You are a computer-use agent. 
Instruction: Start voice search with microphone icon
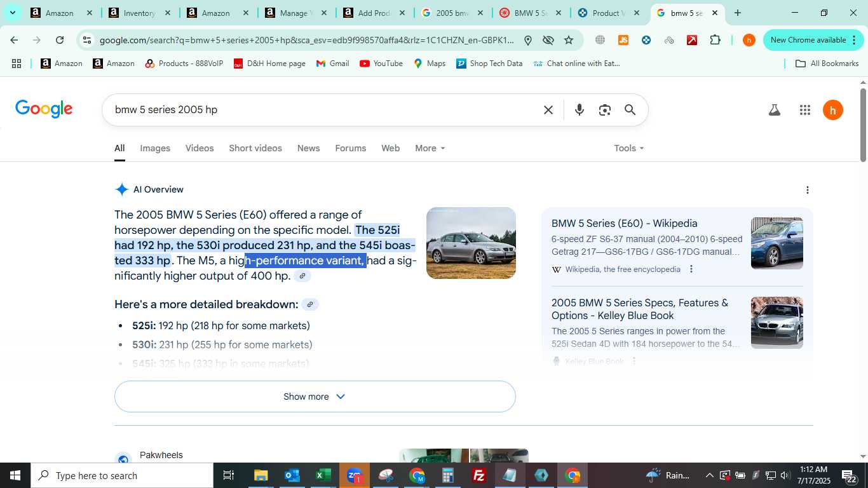click(x=579, y=110)
